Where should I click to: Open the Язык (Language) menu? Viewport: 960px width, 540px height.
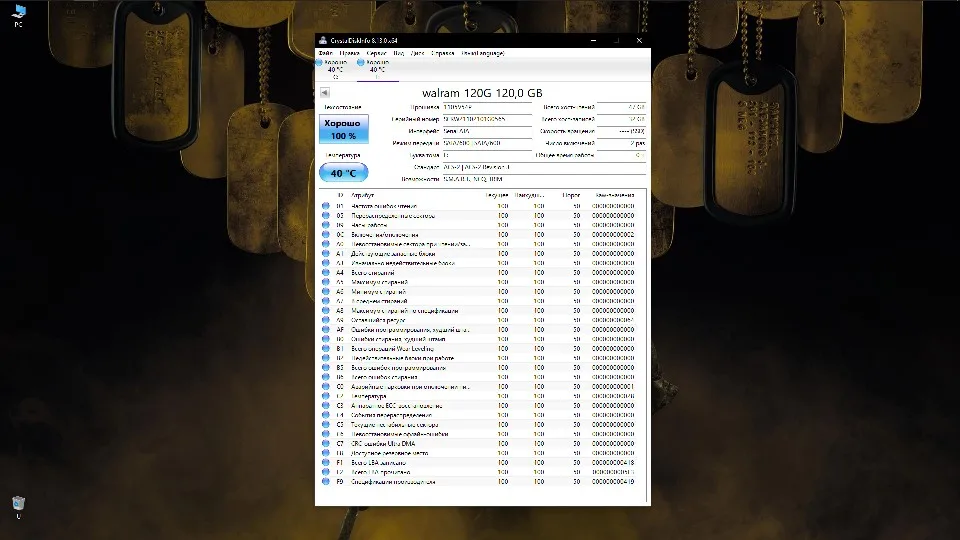point(483,53)
